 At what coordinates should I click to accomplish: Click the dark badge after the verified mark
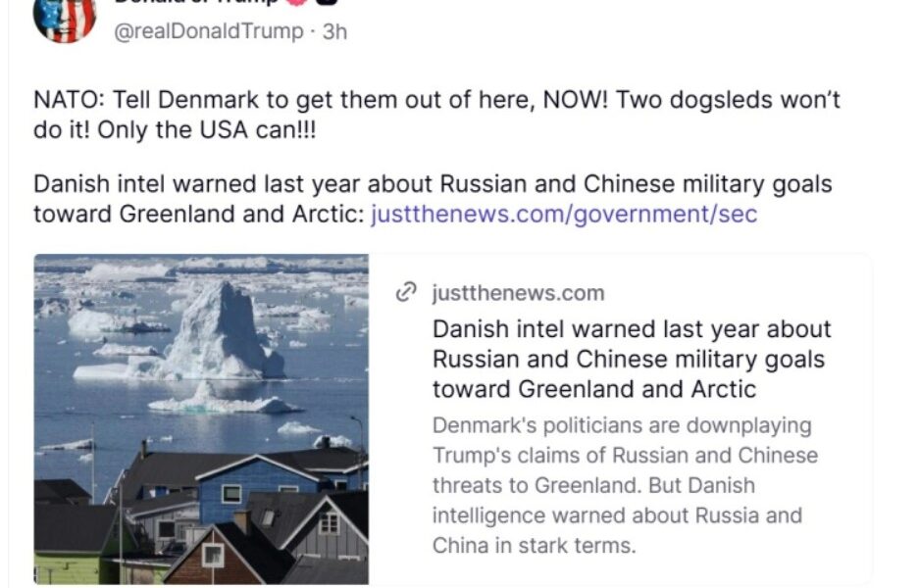tap(327, 2)
